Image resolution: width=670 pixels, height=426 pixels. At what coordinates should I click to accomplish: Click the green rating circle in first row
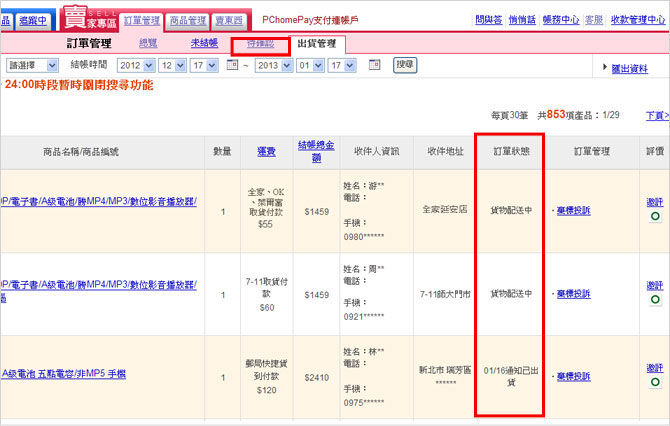(x=655, y=216)
